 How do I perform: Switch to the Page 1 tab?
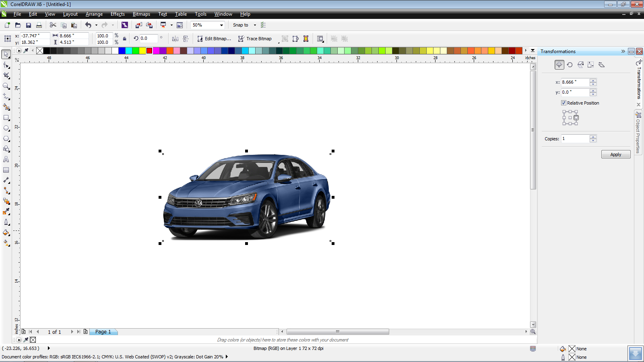tap(103, 332)
